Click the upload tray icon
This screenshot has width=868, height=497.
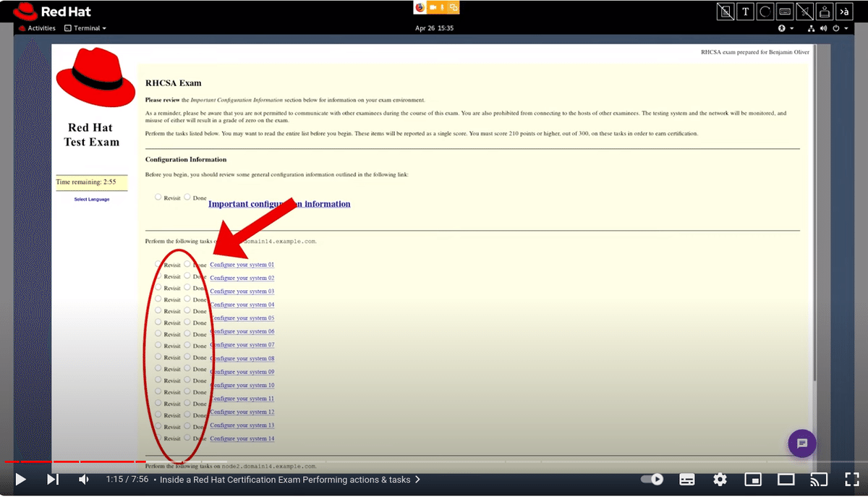pyautogui.click(x=825, y=12)
